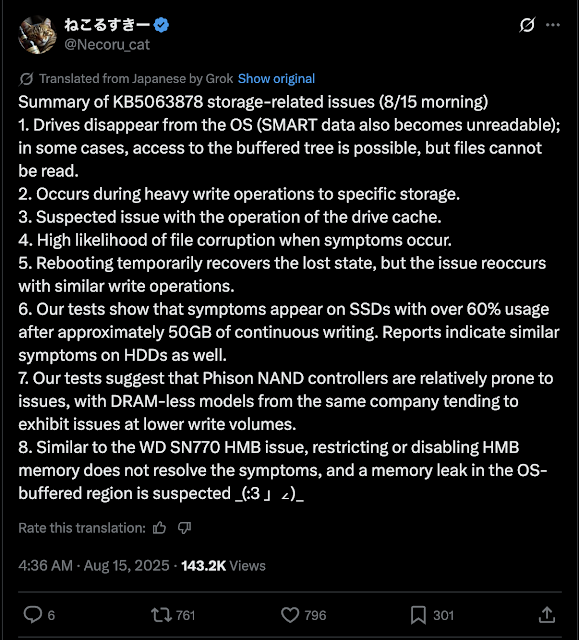
Task: Click the small Grok icon beside translation note
Action: (26, 79)
